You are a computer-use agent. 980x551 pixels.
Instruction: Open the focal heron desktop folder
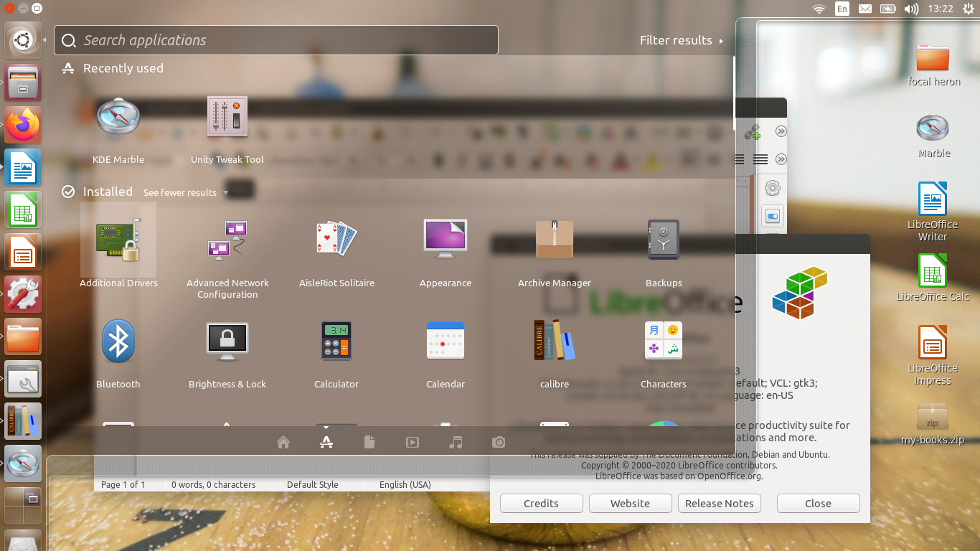[933, 65]
